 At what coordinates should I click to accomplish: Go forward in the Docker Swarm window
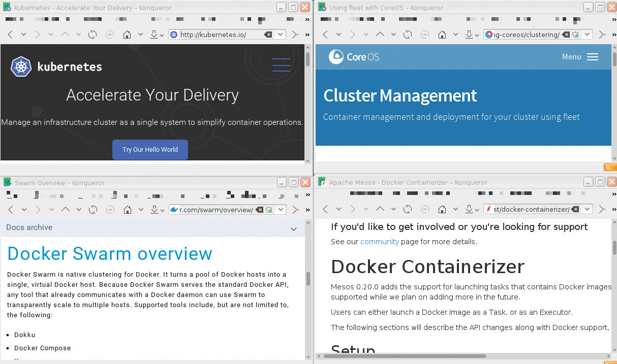tap(37, 209)
